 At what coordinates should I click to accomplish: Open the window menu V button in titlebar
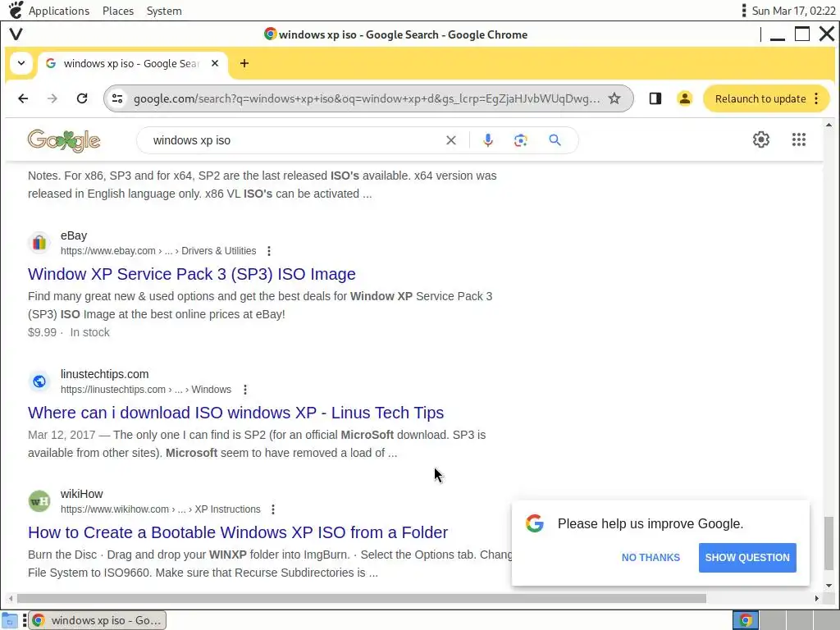tap(16, 34)
